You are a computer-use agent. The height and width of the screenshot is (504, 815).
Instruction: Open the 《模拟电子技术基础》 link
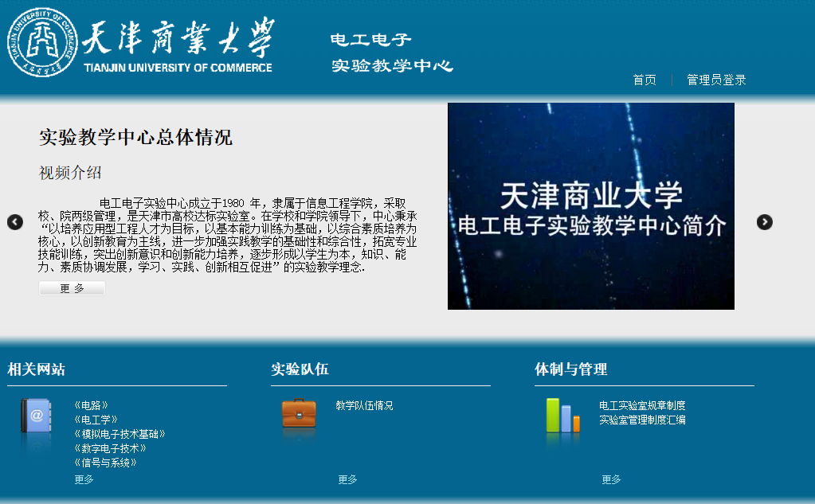(120, 434)
